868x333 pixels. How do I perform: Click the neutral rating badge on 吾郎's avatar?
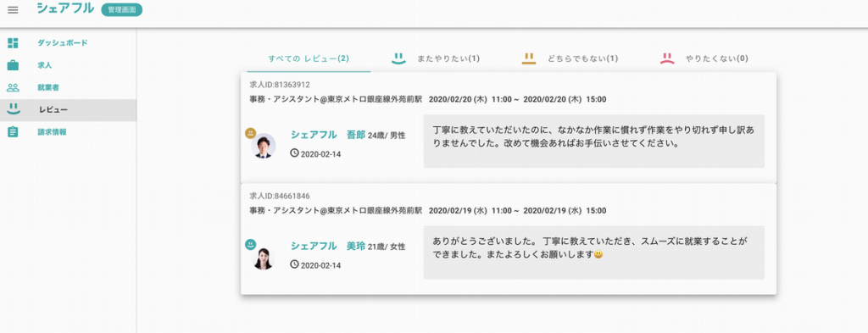(x=251, y=133)
